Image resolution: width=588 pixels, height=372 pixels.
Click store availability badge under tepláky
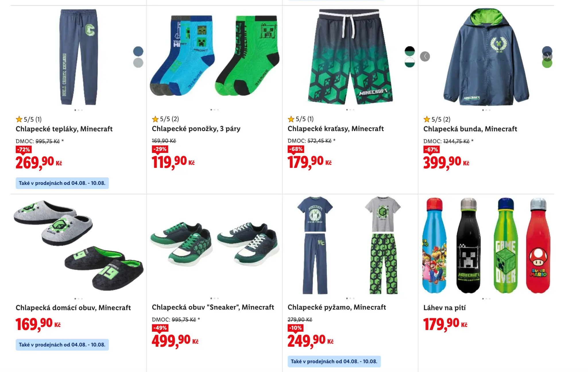pos(62,183)
